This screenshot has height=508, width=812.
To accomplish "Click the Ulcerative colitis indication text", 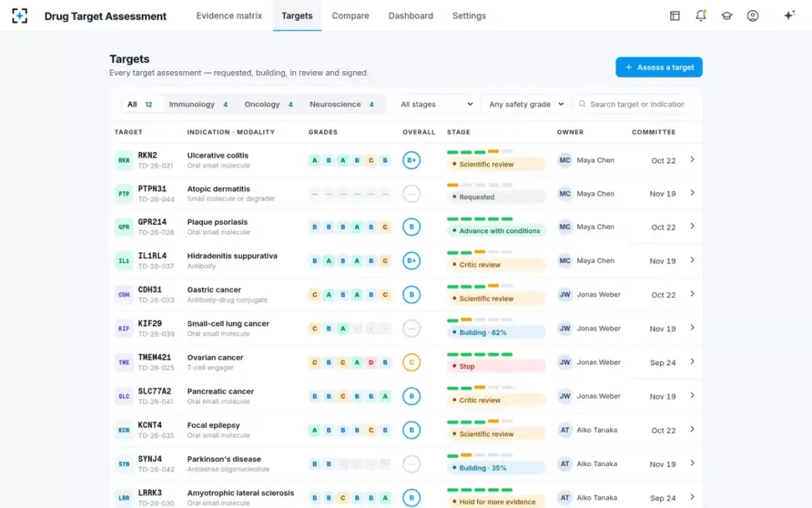I will pos(218,155).
